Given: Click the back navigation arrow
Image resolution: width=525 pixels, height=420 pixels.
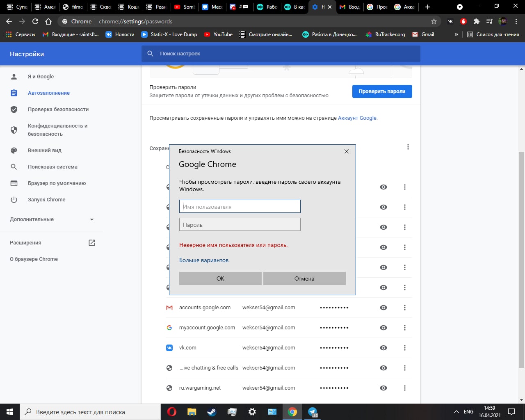Looking at the screenshot, I should coord(9,21).
